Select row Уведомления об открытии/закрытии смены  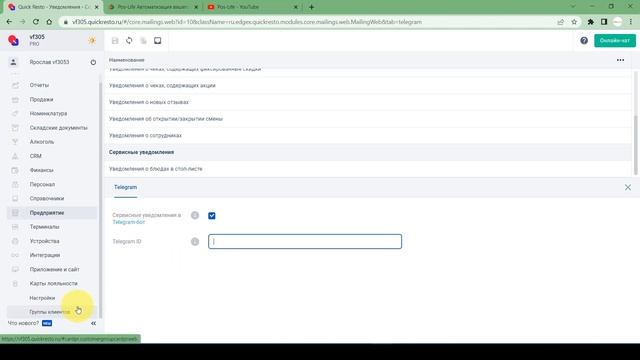(368, 119)
